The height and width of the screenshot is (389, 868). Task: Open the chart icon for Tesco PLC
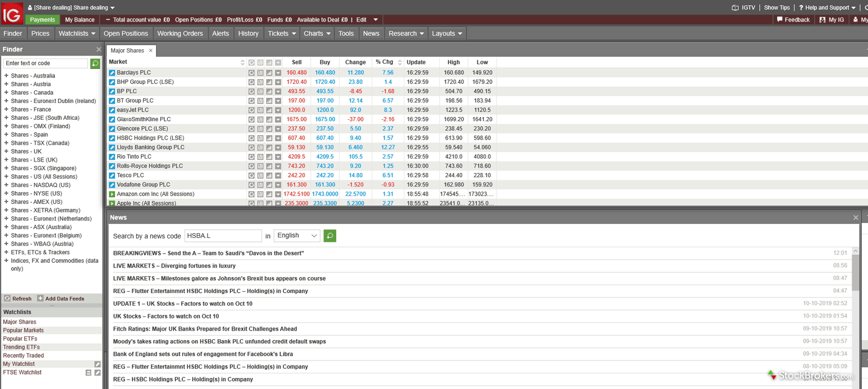coord(269,175)
